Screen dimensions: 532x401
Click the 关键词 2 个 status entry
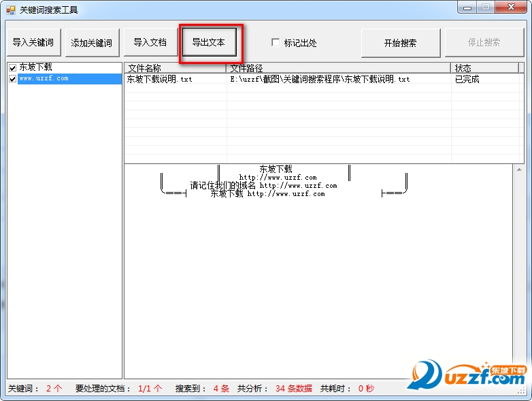click(35, 389)
